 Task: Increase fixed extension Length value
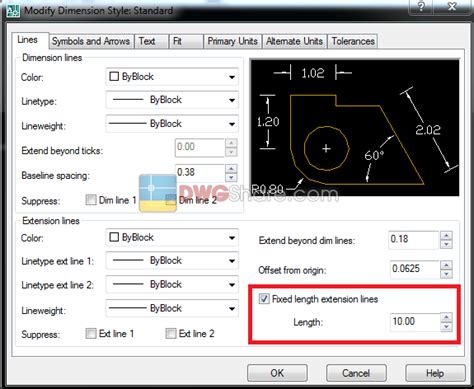point(446,318)
